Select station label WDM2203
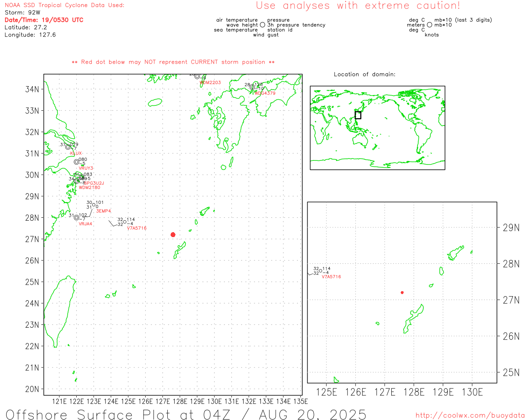 click(210, 82)
